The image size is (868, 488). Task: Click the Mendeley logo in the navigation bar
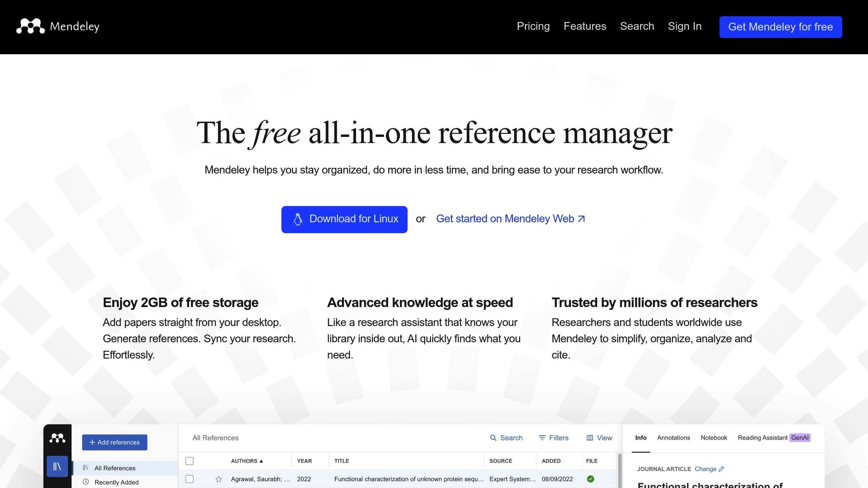tap(58, 26)
